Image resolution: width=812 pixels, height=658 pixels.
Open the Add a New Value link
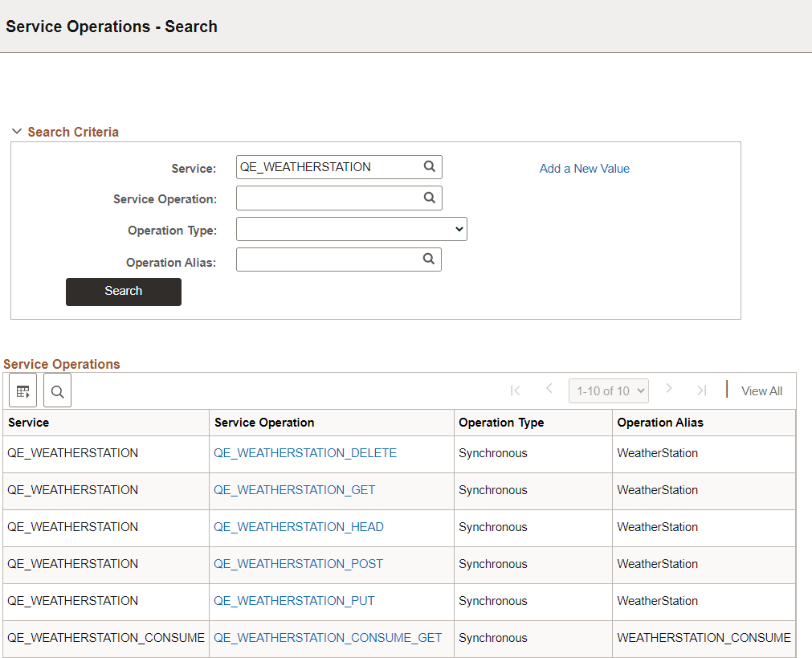click(x=584, y=169)
